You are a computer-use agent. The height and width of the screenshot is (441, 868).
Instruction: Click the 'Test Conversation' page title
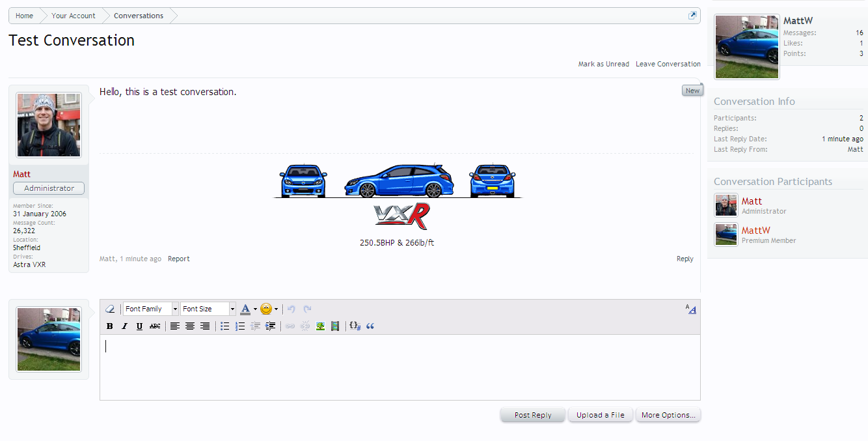[x=72, y=40]
